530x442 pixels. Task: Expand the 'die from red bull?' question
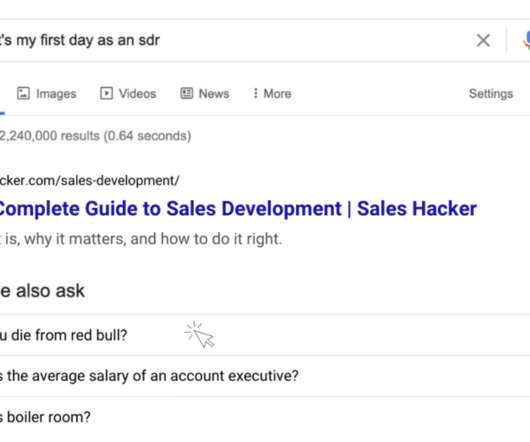[x=265, y=335]
